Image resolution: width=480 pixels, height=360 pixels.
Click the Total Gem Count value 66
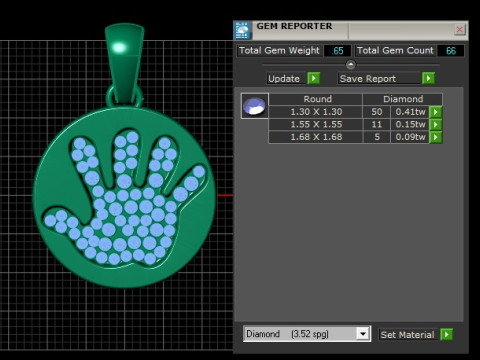(451, 51)
